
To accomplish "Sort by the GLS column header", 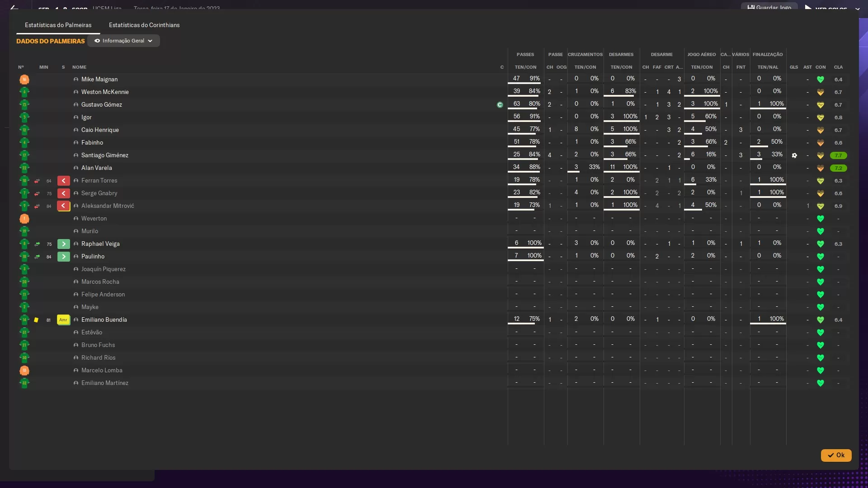I will [x=794, y=67].
